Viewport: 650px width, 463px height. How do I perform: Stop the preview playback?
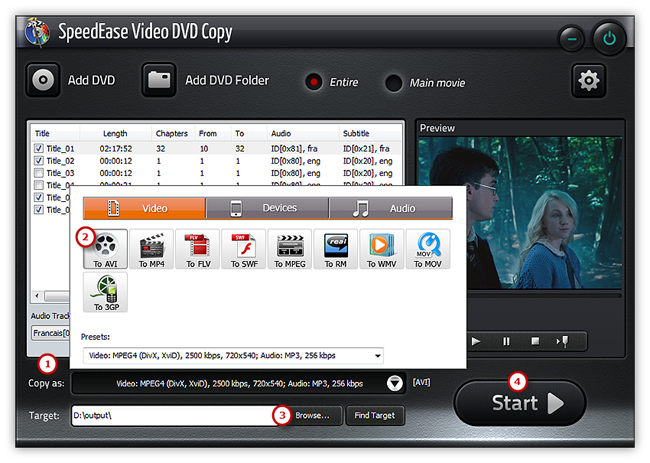click(x=535, y=341)
